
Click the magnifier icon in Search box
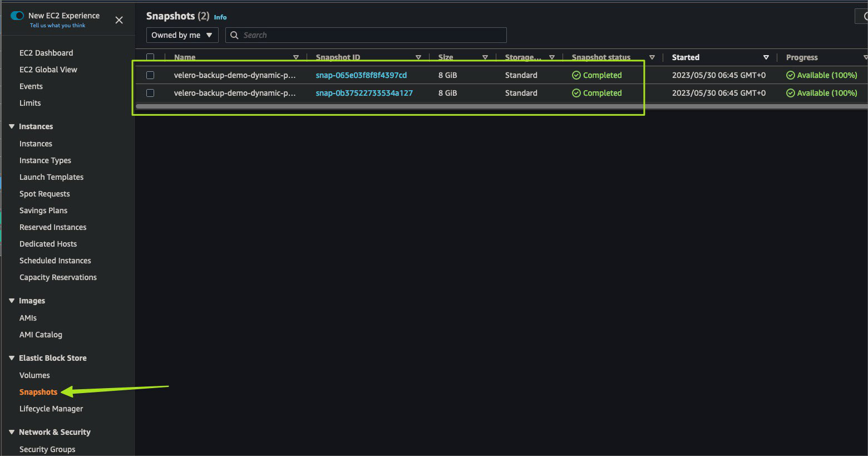pyautogui.click(x=234, y=35)
